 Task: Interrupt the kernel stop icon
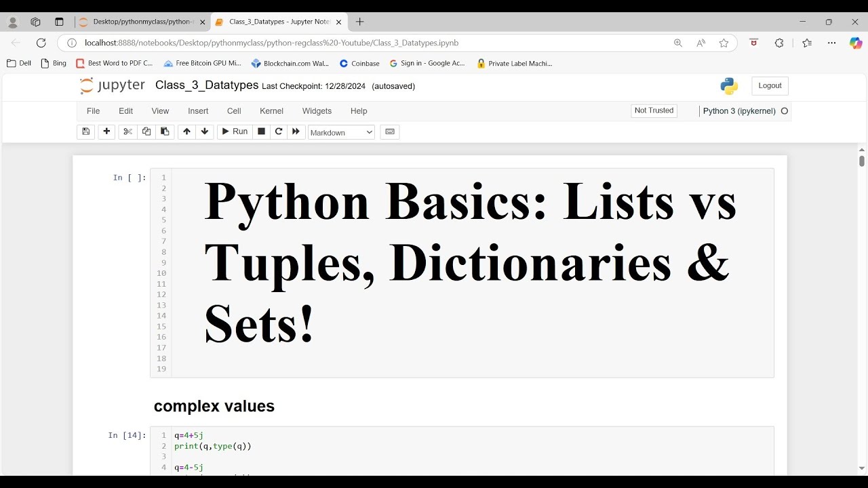(x=261, y=131)
